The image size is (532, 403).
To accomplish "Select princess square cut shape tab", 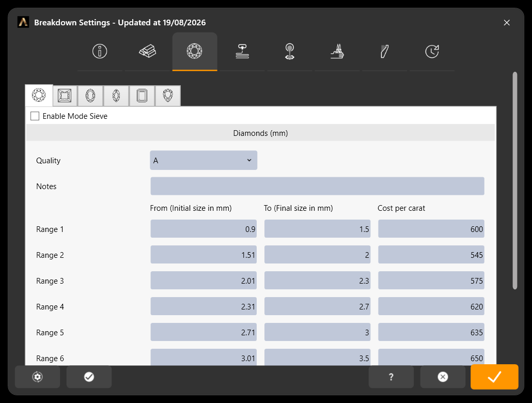I will click(65, 96).
